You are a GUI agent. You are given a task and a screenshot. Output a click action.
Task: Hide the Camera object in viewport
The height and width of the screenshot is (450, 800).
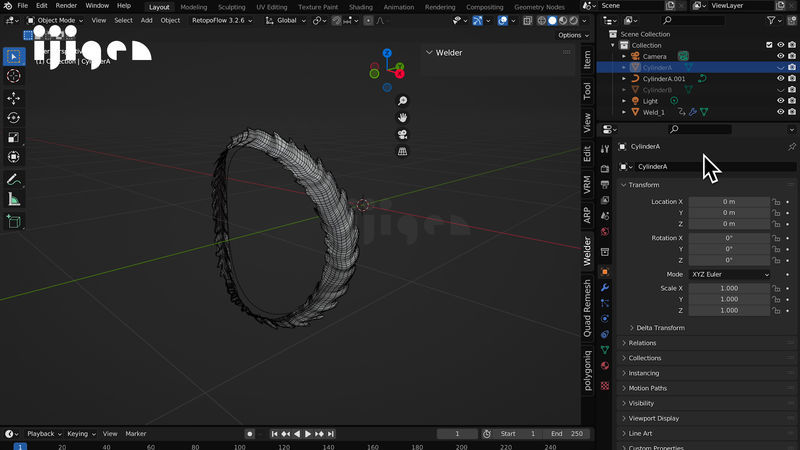tap(781, 56)
